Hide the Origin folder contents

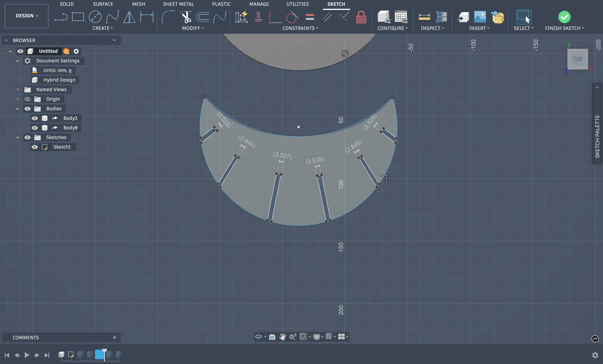pos(27,99)
